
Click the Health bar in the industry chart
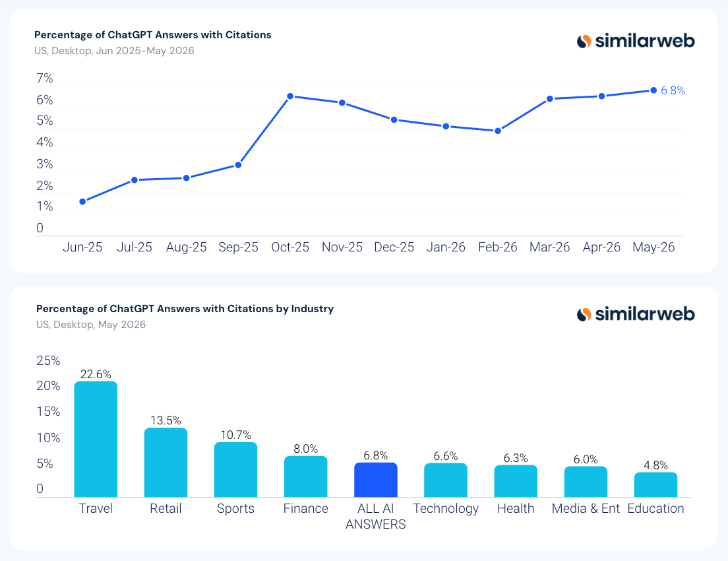point(516,481)
